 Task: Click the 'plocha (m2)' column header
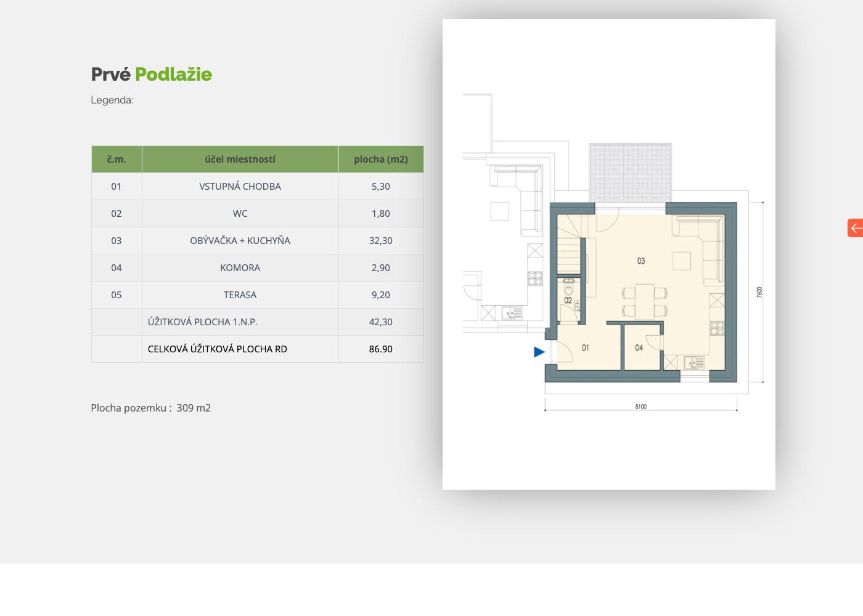[x=381, y=159]
